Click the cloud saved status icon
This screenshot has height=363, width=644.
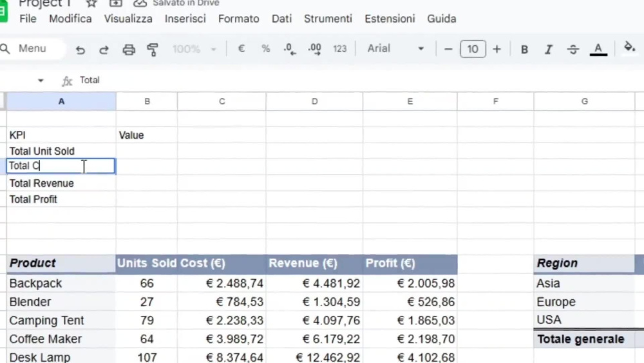point(140,3)
